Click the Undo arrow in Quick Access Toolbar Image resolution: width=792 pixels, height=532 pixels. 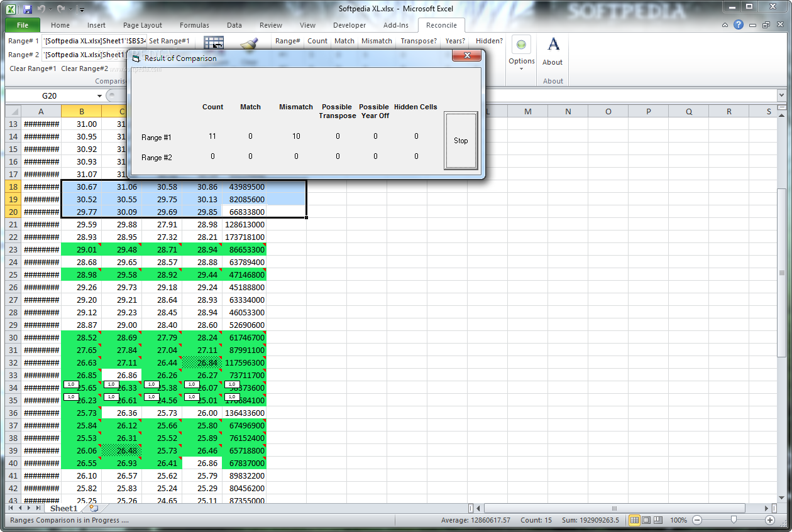click(41, 9)
